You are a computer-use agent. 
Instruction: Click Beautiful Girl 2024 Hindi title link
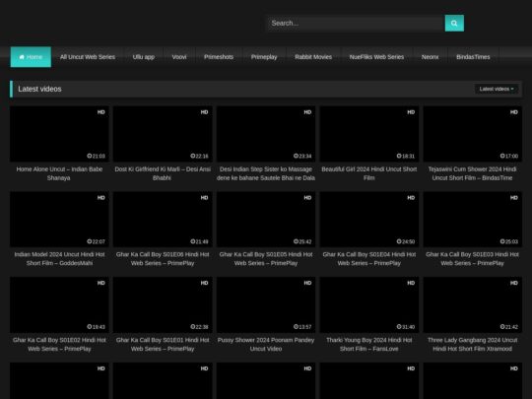tap(369, 173)
